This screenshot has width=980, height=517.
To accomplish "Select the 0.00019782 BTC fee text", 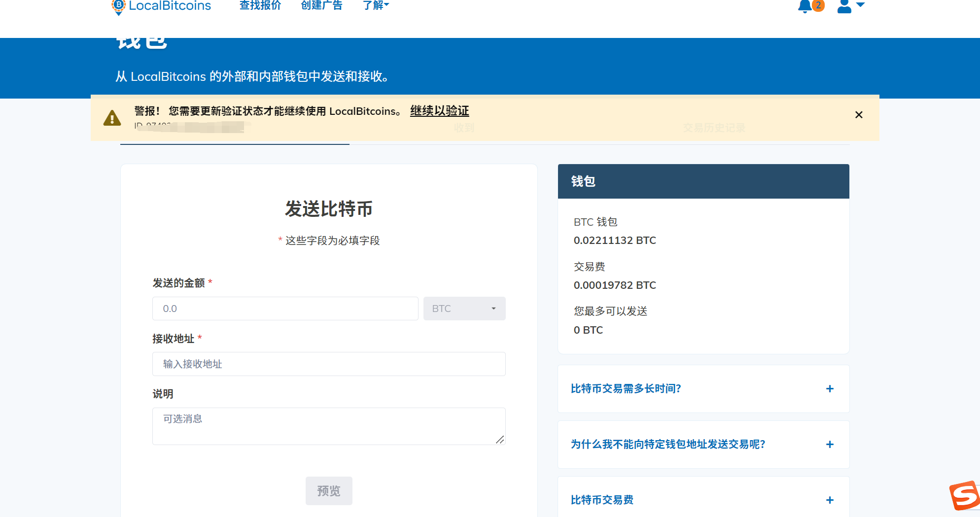I will point(615,285).
